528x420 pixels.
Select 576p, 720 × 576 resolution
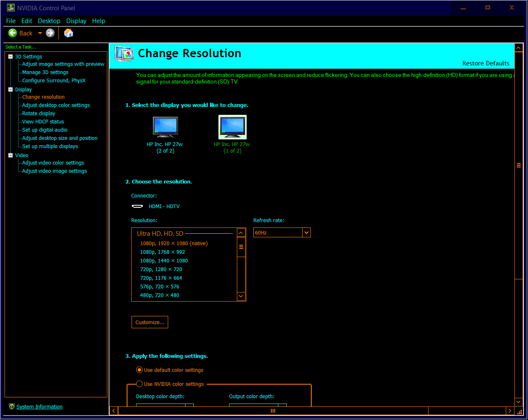[x=160, y=287]
